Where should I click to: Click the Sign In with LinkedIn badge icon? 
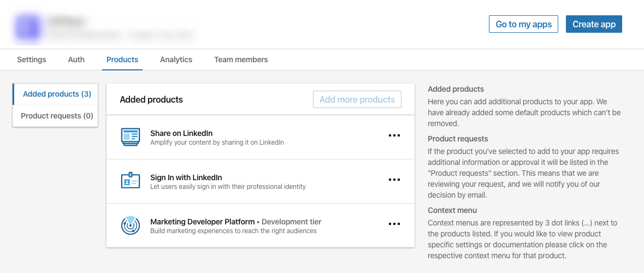coord(131,181)
